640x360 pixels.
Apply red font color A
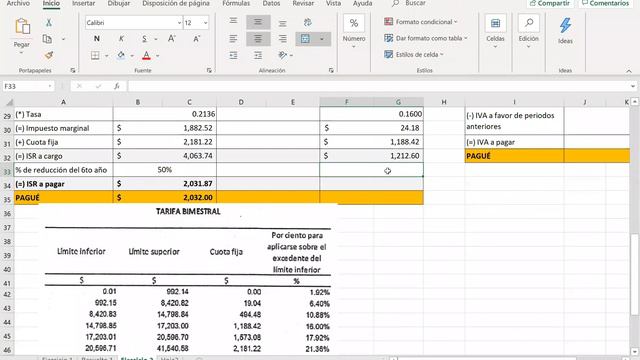click(x=146, y=55)
